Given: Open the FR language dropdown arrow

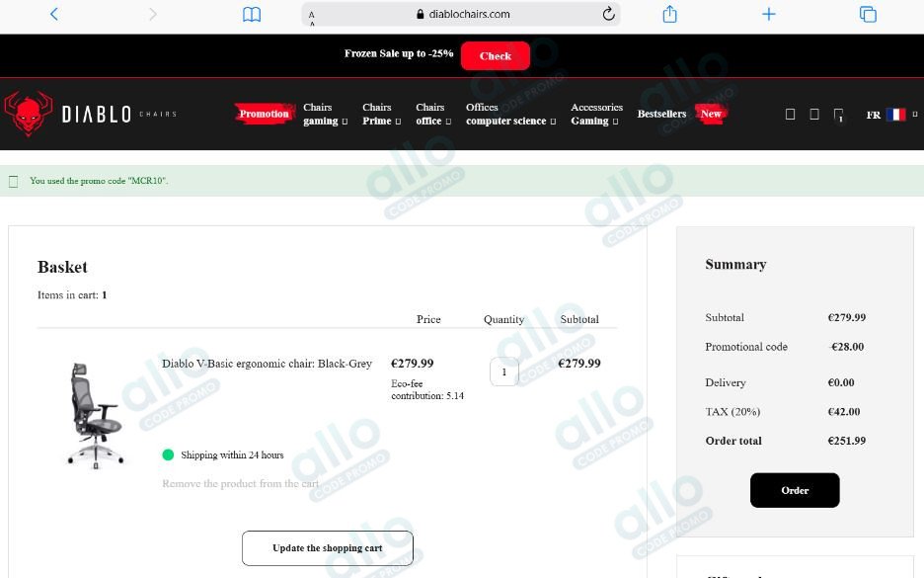Looking at the screenshot, I should tap(914, 115).
